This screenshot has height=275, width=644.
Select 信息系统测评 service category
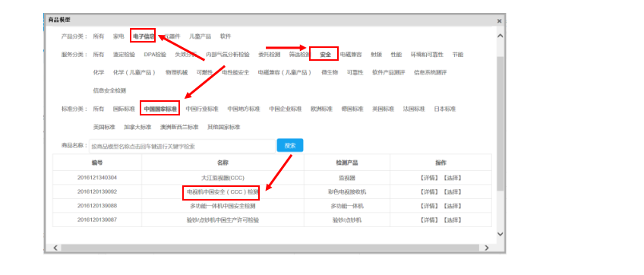tap(430, 72)
